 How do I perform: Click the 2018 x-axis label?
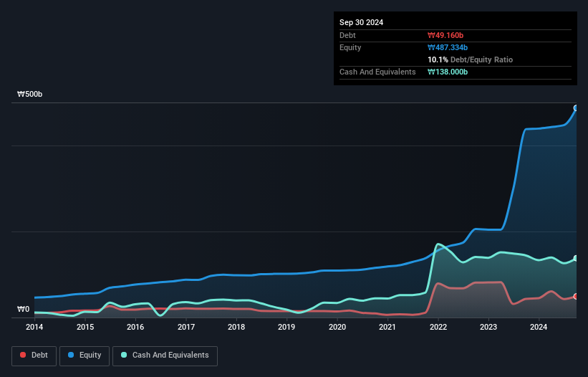[236, 327]
